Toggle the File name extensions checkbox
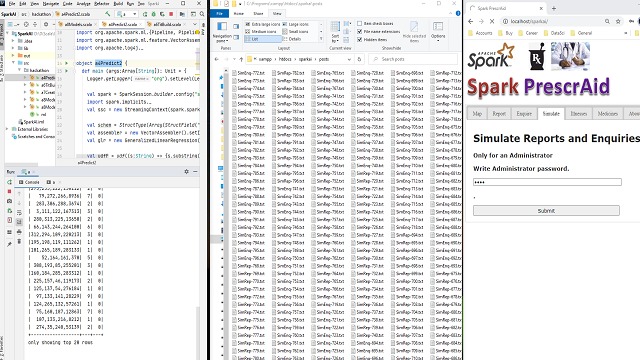Screen dimensions: 640x360 click(360, 31)
